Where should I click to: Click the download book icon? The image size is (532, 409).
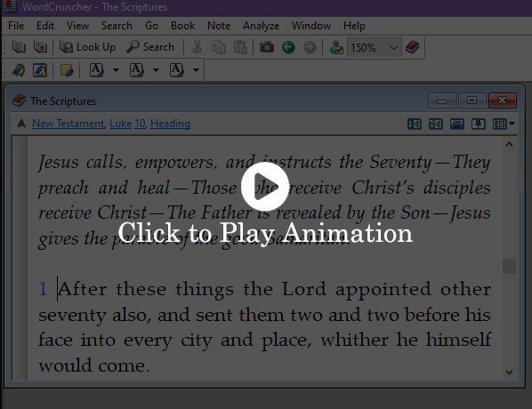pyautogui.click(x=40, y=47)
